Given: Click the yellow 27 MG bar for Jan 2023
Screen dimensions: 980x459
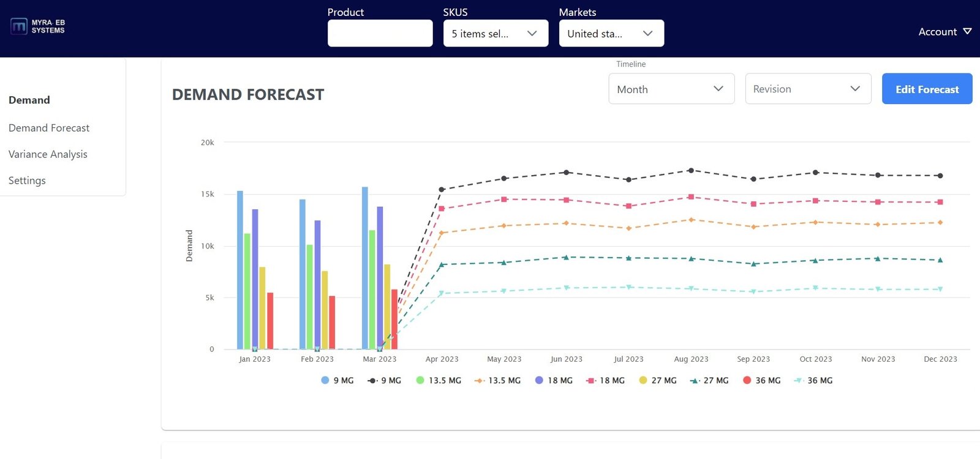Looking at the screenshot, I should [x=262, y=308].
